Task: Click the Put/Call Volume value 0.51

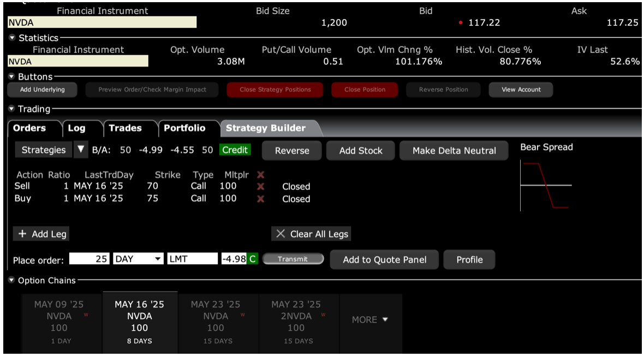Action: [333, 62]
